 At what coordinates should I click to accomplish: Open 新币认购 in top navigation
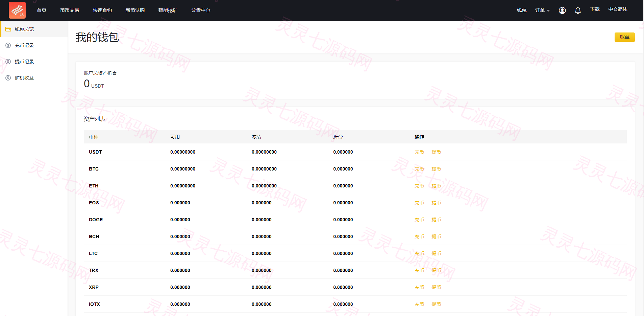point(135,10)
